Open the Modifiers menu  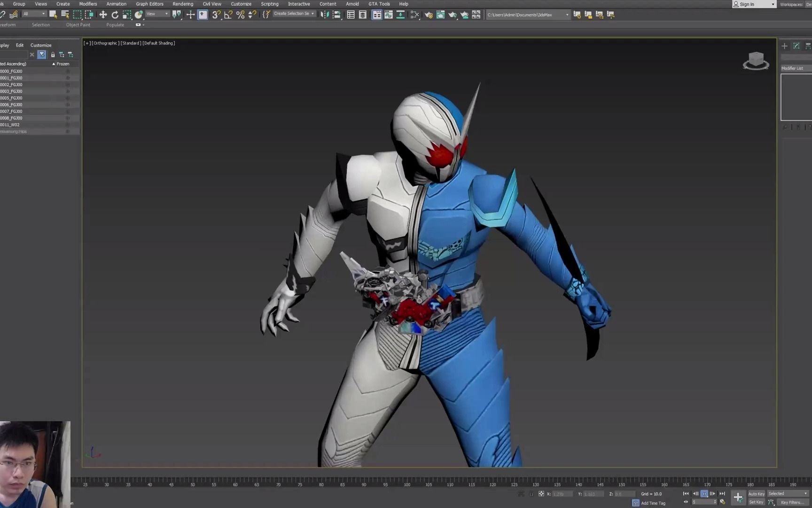tap(88, 4)
